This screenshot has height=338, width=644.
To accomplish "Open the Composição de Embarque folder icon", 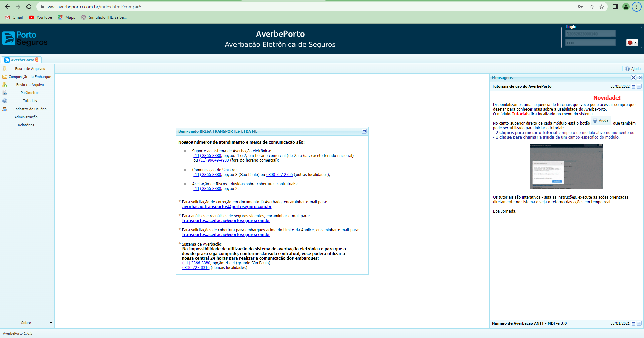I will click(x=5, y=77).
